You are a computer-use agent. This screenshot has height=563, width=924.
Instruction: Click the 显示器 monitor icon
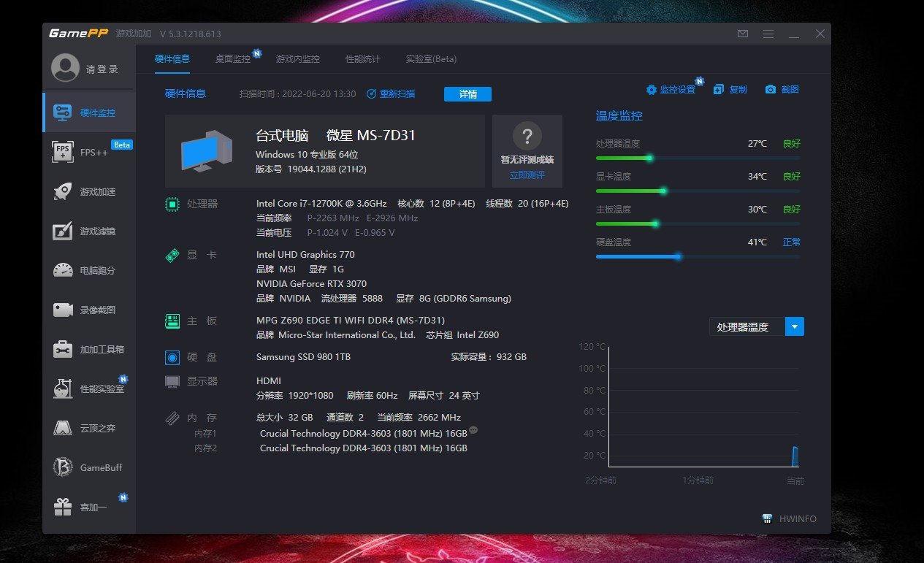[172, 381]
